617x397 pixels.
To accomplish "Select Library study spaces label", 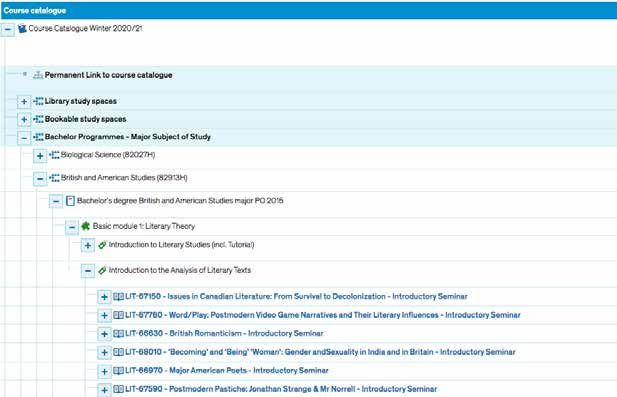I will [x=81, y=101].
